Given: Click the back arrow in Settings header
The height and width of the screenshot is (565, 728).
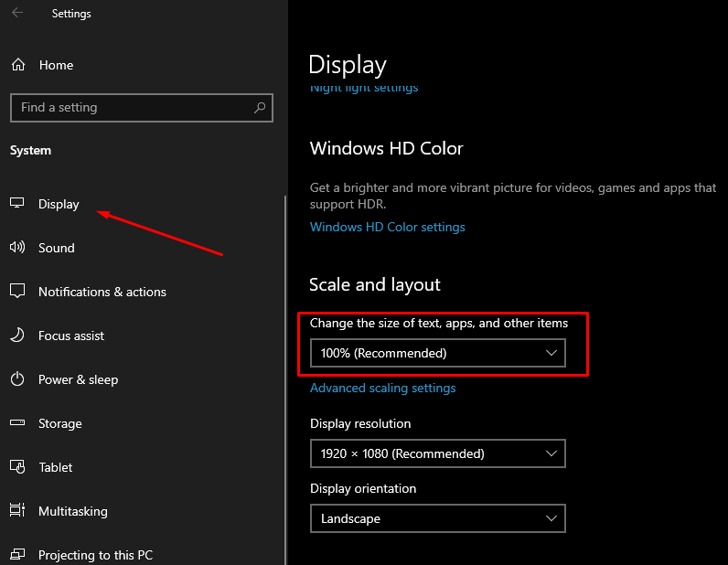Looking at the screenshot, I should (17, 13).
